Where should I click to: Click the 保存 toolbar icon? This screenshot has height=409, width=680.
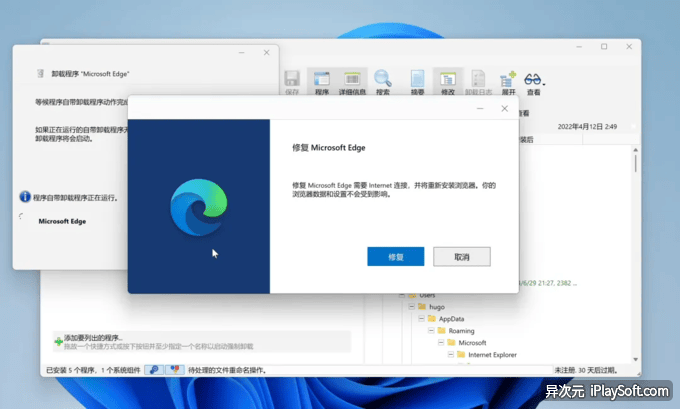point(292,82)
